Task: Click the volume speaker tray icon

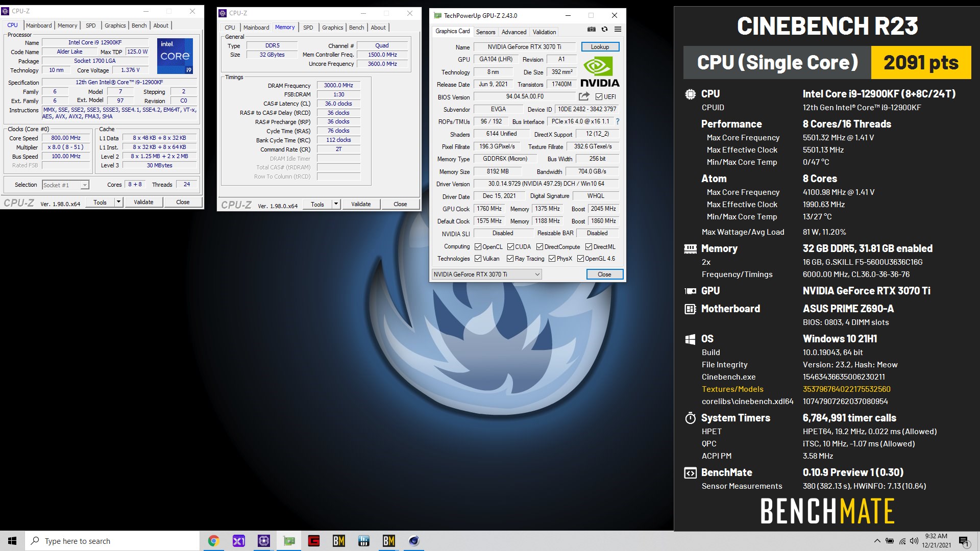Action: [x=914, y=541]
